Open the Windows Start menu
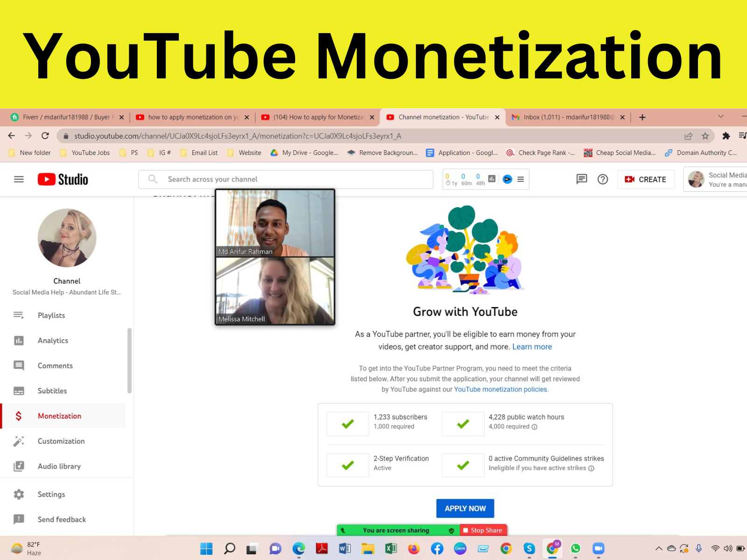This screenshot has height=560, width=747. [206, 548]
